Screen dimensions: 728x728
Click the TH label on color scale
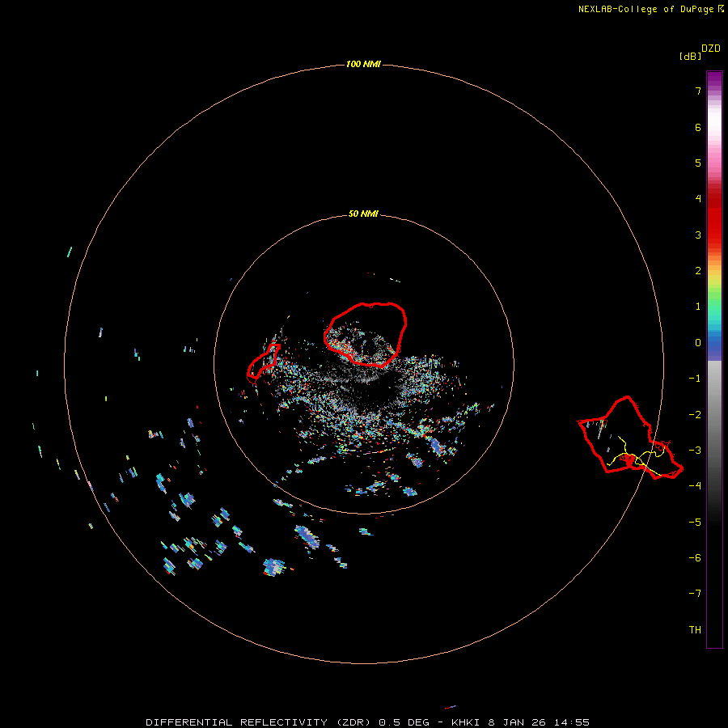coord(695,630)
